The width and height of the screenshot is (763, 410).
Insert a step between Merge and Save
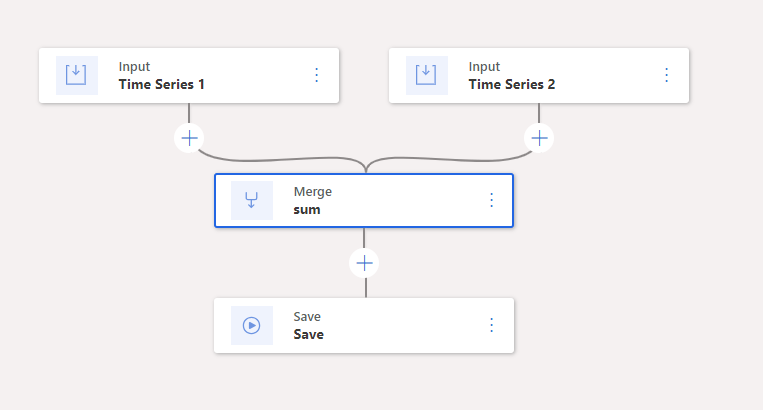[x=365, y=262]
